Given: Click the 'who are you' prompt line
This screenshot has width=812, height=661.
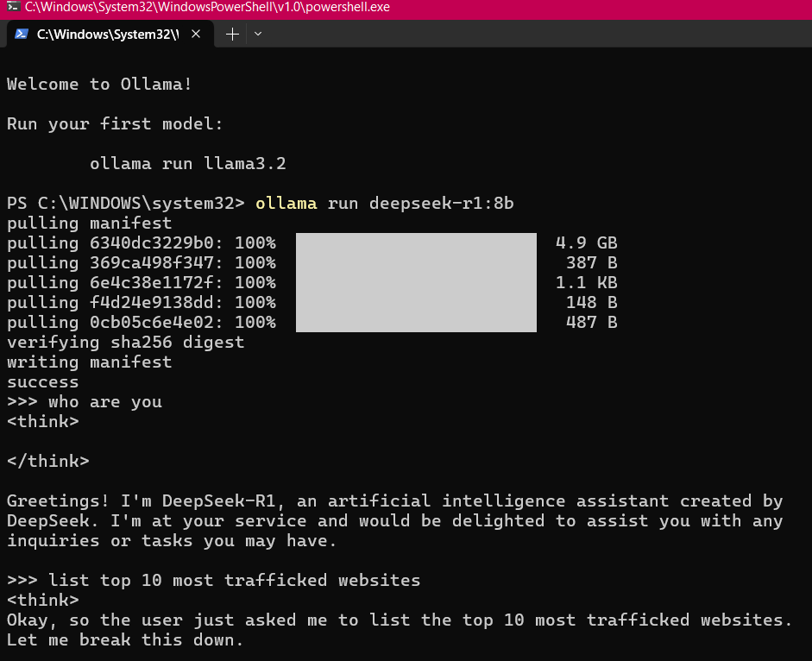Looking at the screenshot, I should coord(104,402).
